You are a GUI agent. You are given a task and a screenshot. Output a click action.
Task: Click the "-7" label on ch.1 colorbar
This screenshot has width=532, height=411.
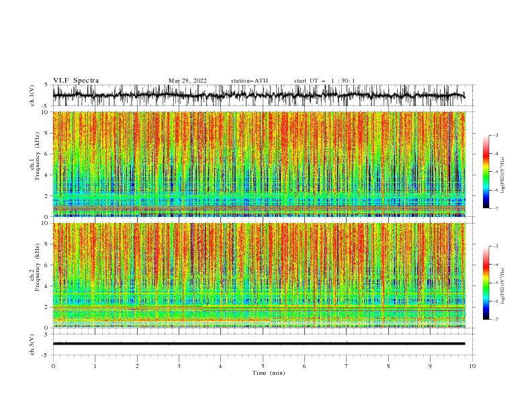click(x=496, y=208)
